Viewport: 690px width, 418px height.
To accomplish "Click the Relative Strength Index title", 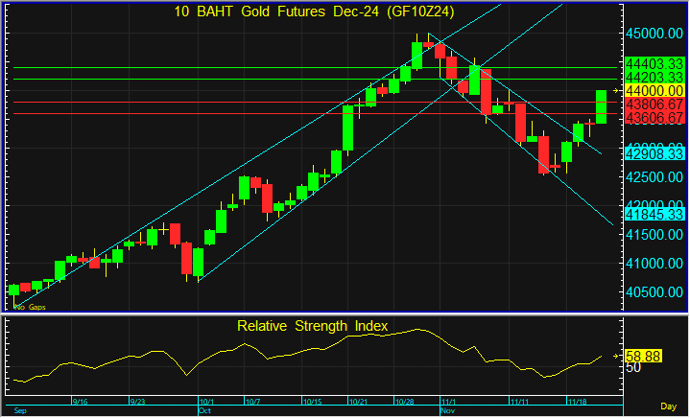I will [311, 326].
